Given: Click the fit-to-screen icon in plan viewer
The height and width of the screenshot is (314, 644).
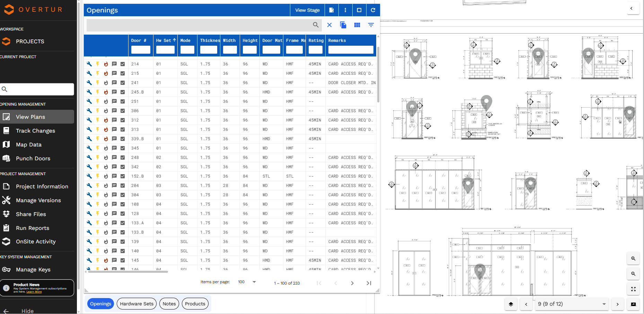Looking at the screenshot, I should 633,289.
